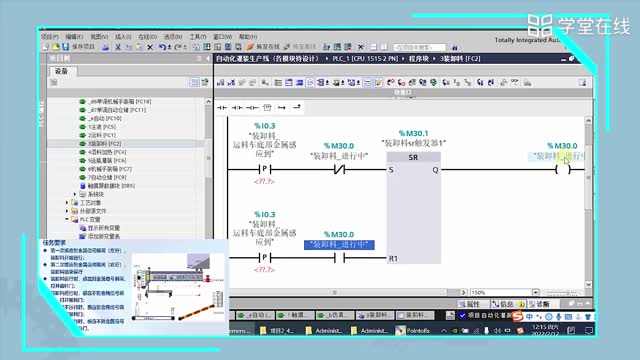Select 3装卸料 [FC2] in project tree

click(x=105, y=144)
